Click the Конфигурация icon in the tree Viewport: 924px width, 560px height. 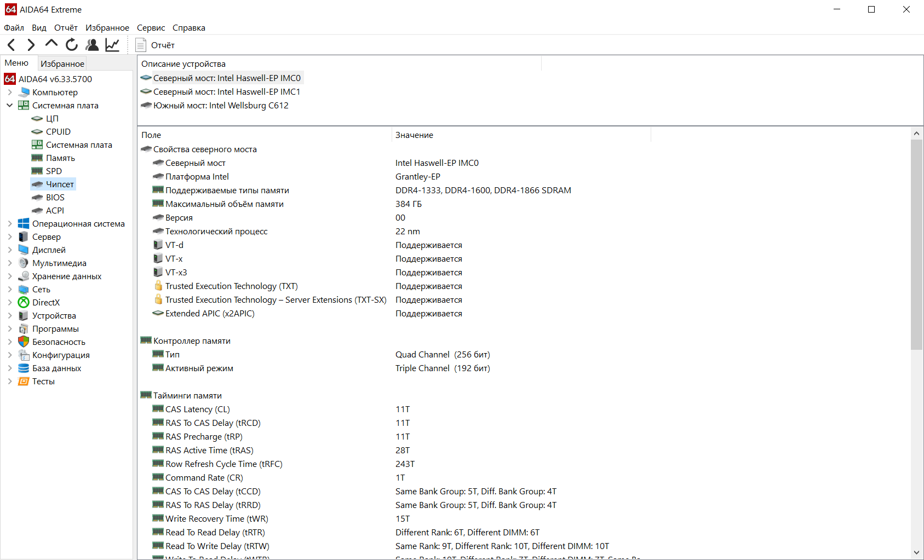(24, 355)
